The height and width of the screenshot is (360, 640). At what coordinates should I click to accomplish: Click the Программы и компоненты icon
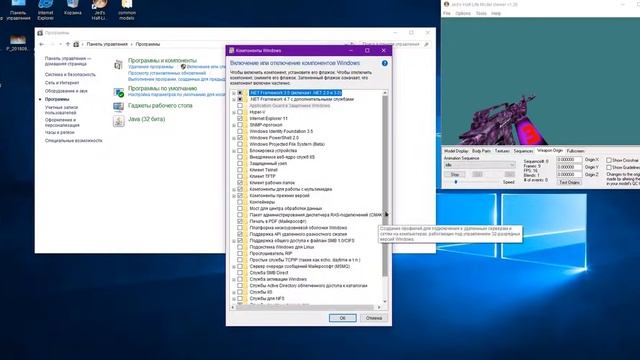click(x=118, y=64)
